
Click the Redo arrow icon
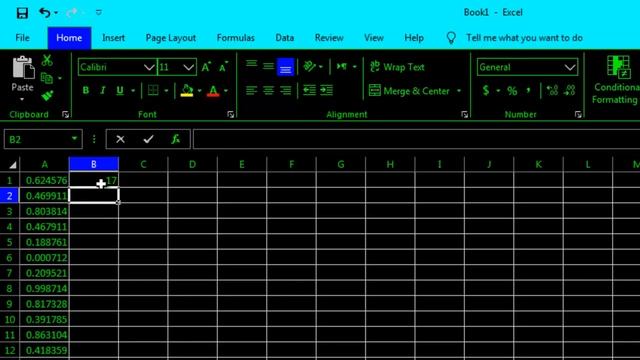(72, 13)
